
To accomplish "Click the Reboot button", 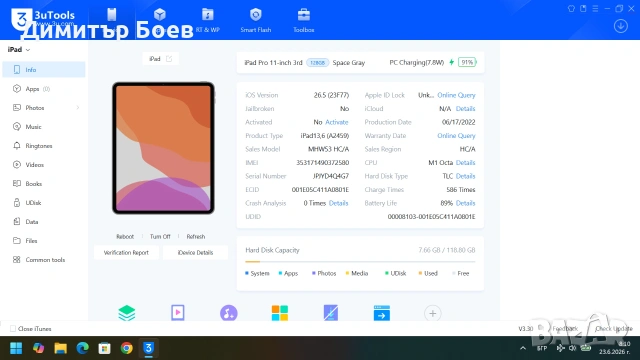I will point(125,236).
